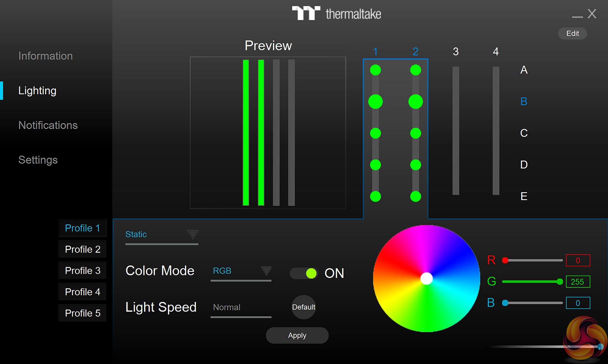Open the Static lighting effect dropdown
Screen dimensions: 608x364
[161, 235]
